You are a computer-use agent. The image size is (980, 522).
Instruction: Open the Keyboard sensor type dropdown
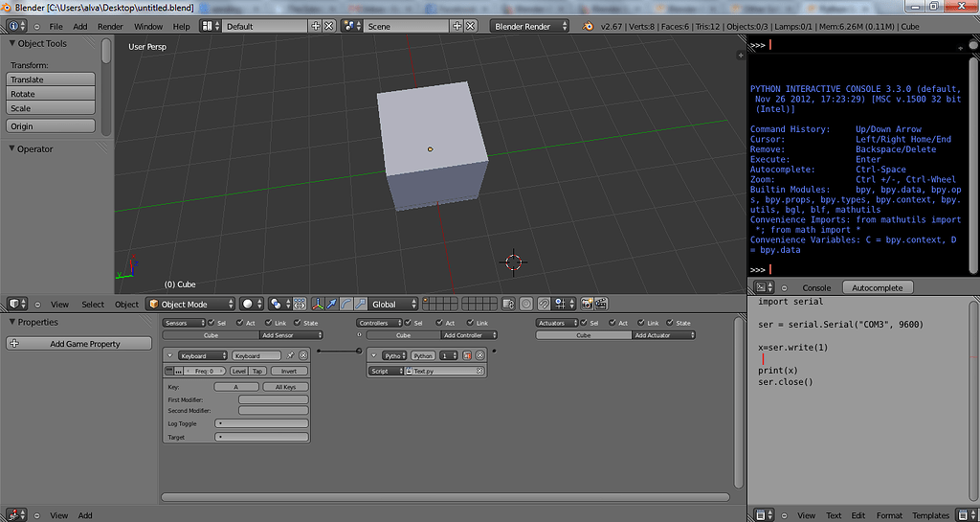203,355
